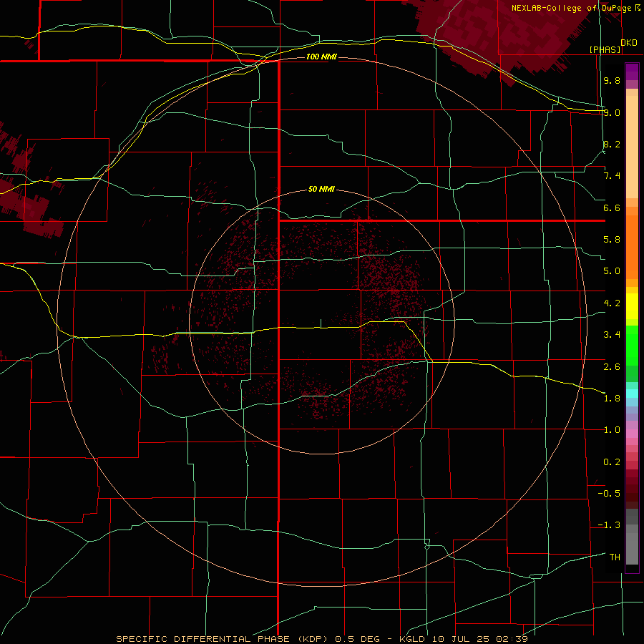Click the 1.8 legend value

point(612,399)
